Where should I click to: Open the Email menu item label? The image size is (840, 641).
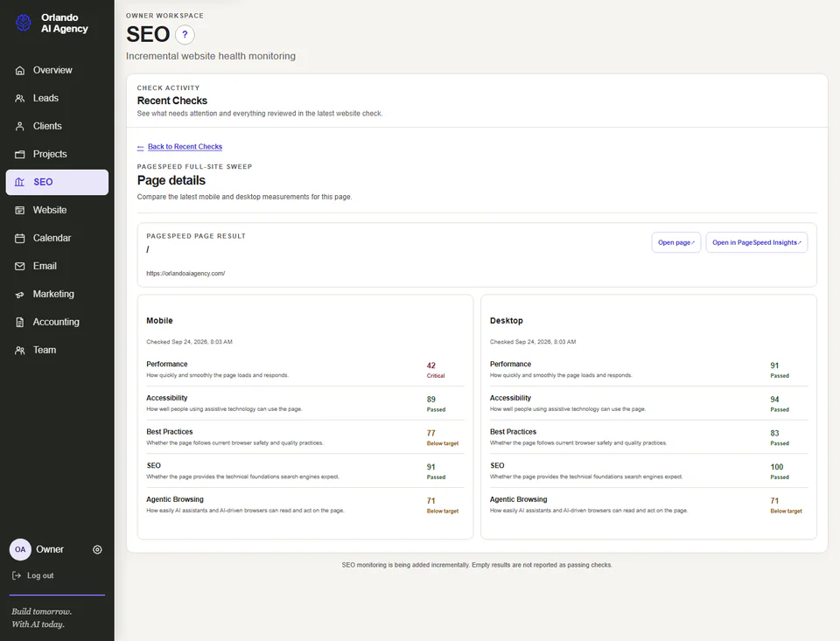(x=45, y=266)
